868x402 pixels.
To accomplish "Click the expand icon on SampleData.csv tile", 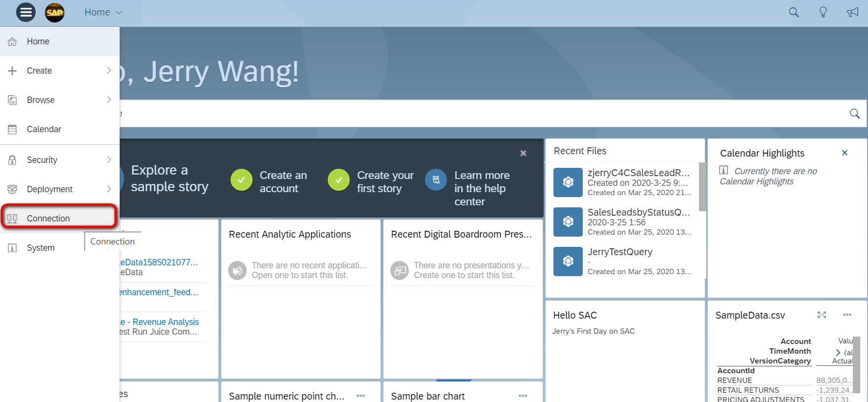I will pyautogui.click(x=822, y=315).
